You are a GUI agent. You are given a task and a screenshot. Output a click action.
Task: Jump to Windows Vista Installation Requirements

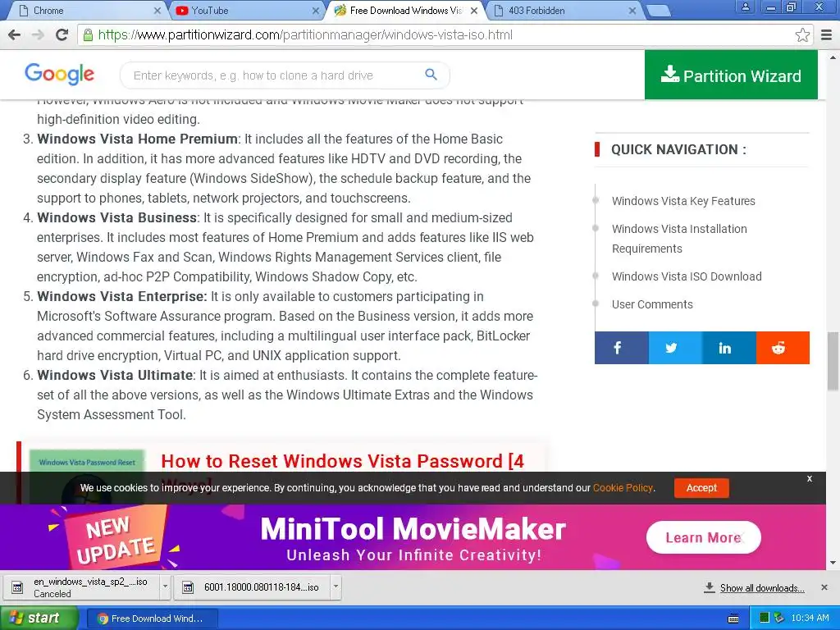coord(679,239)
